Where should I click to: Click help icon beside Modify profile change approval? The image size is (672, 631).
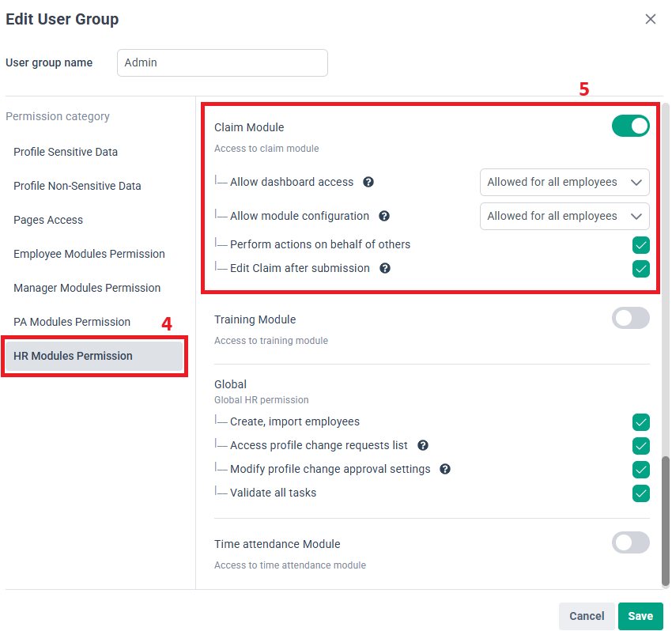(445, 469)
